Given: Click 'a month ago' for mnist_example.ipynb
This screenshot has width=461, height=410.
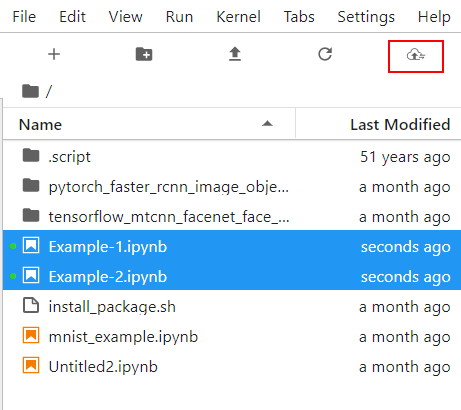Looking at the screenshot, I should 405,337.
